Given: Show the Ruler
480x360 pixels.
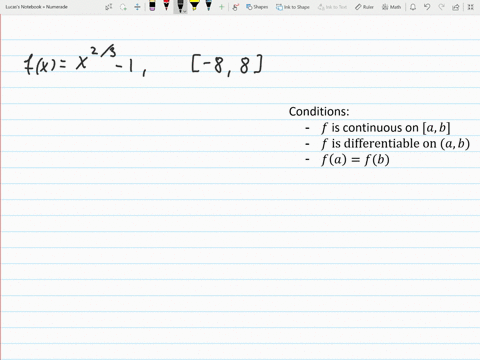Looking at the screenshot, I should point(364,7).
